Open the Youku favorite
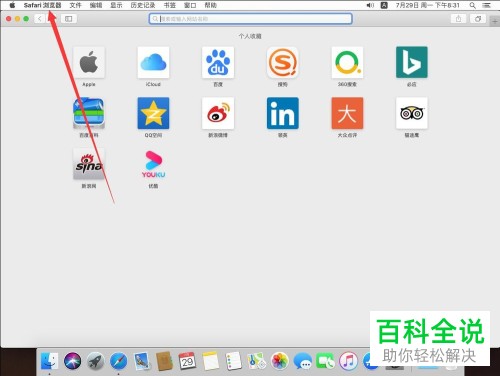The height and width of the screenshot is (376, 500). (153, 164)
